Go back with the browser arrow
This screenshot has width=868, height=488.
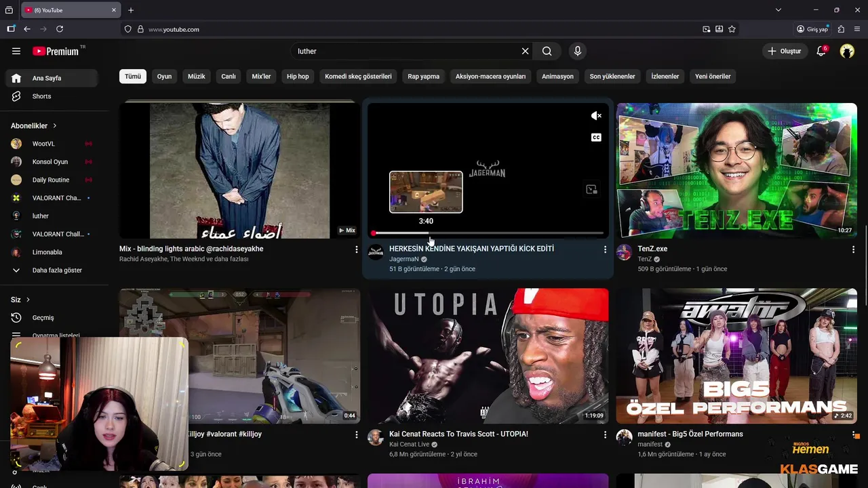pos(27,29)
